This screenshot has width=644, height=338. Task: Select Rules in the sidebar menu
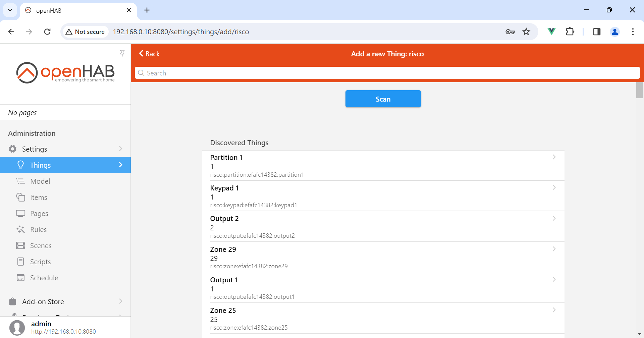pyautogui.click(x=65, y=229)
